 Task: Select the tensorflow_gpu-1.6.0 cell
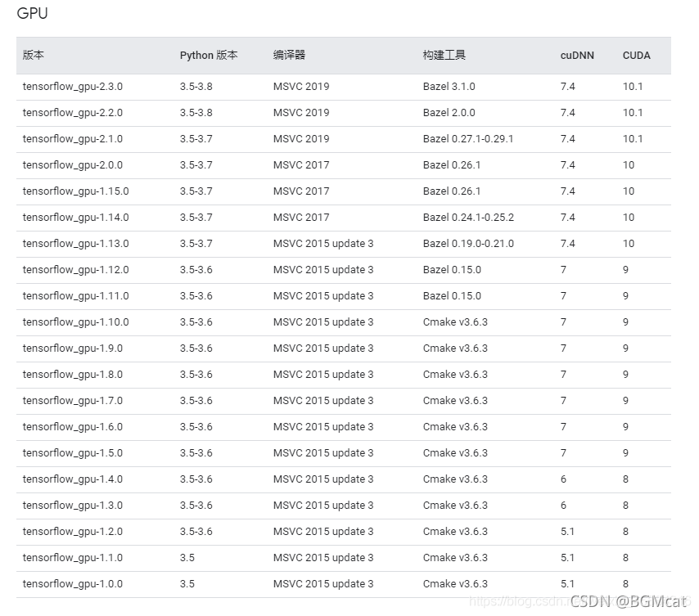(73, 427)
